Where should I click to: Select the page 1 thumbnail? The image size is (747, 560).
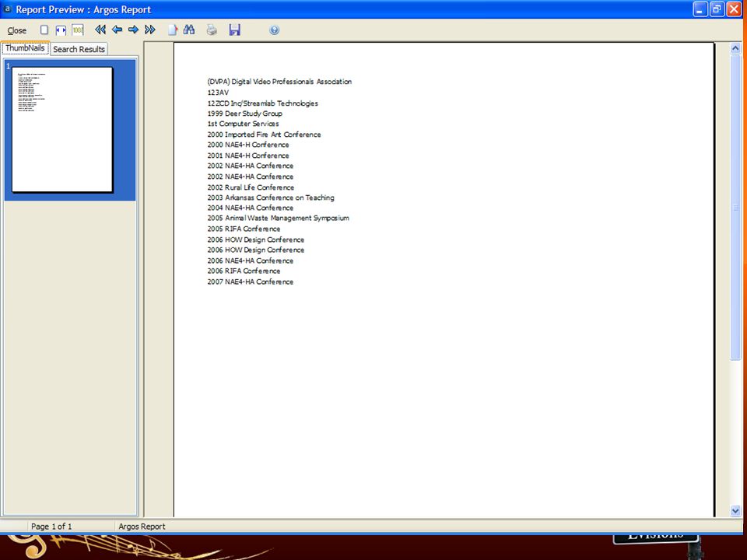point(62,130)
